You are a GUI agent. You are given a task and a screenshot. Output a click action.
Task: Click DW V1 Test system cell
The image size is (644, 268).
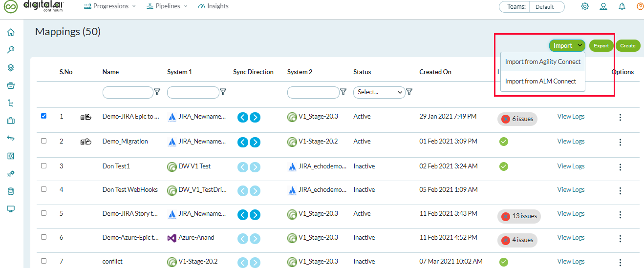189,166
